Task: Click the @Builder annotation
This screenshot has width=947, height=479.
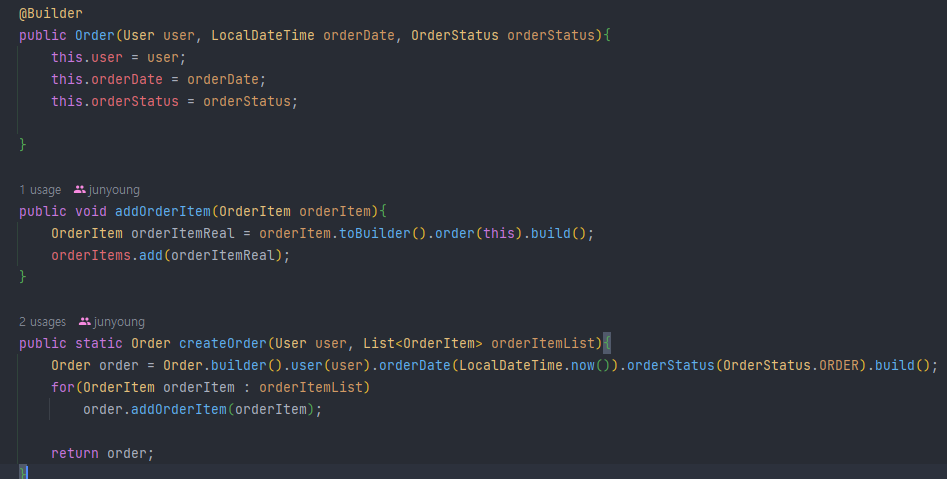Action: pos(51,13)
